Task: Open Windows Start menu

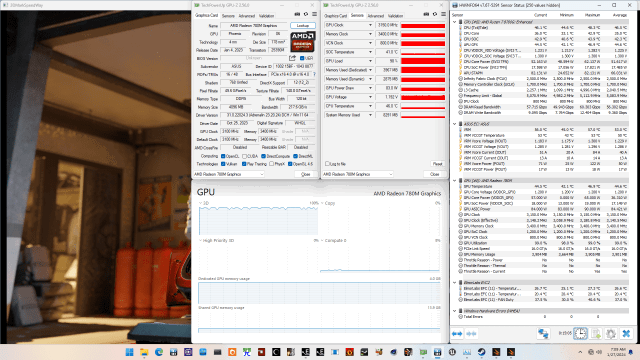Action: point(129,352)
